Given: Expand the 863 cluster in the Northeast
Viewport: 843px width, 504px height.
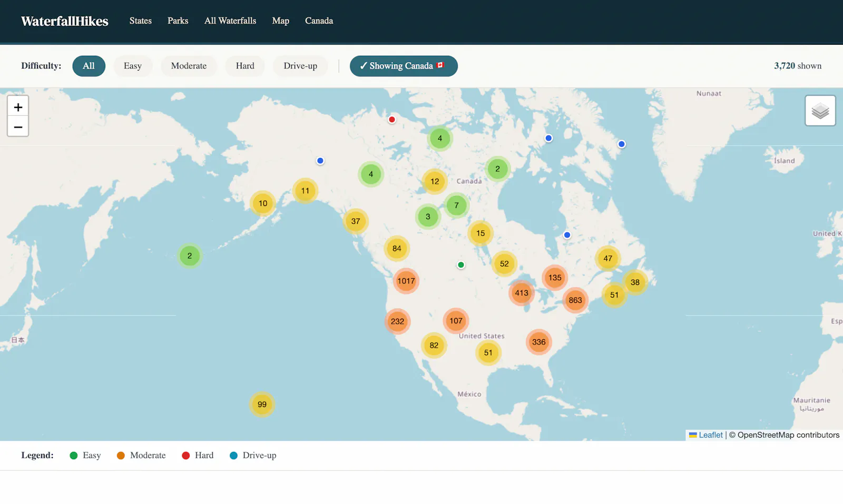Looking at the screenshot, I should pos(575,300).
